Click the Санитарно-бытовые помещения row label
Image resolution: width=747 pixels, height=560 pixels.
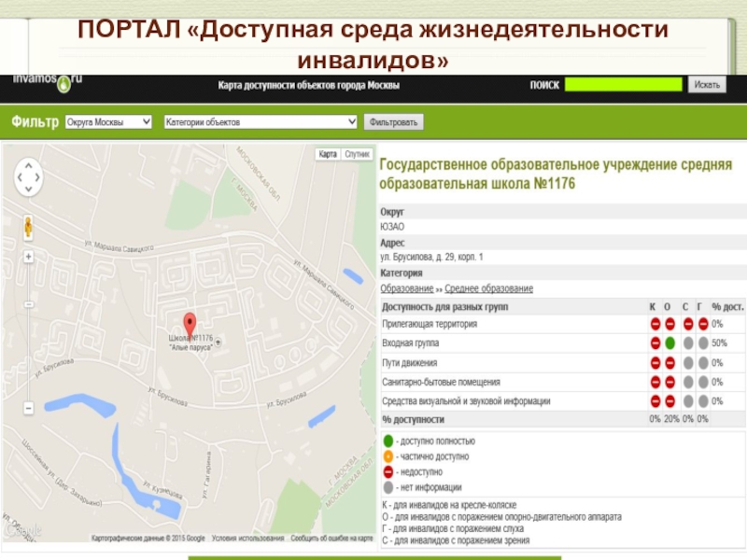point(441,382)
